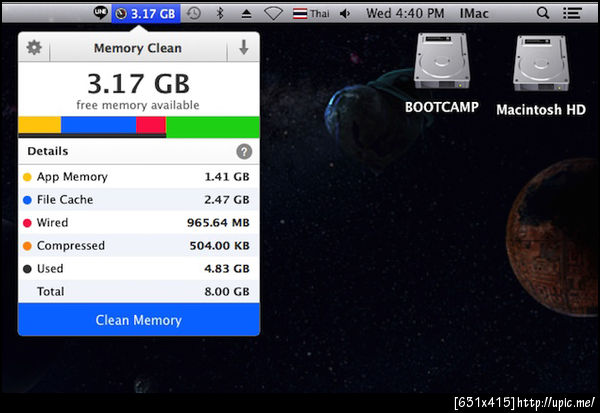
Task: Click the 8.00 GB value
Action: coord(227,292)
